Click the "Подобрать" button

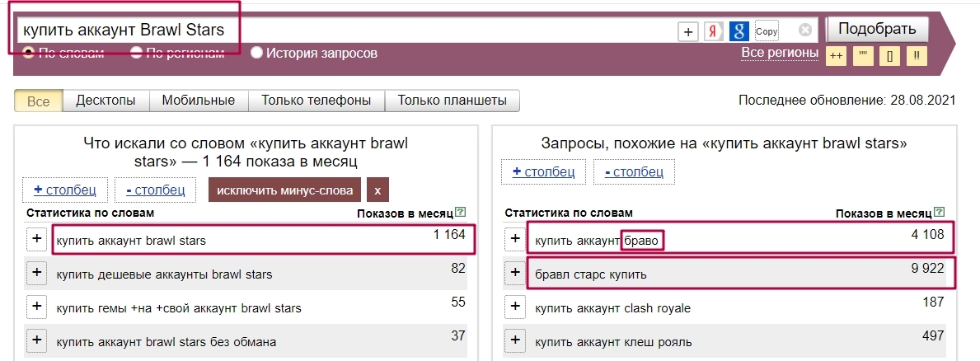877,29
